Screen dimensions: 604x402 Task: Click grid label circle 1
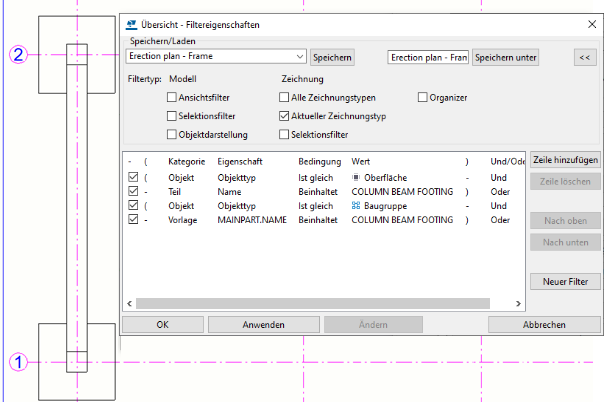click(x=17, y=363)
